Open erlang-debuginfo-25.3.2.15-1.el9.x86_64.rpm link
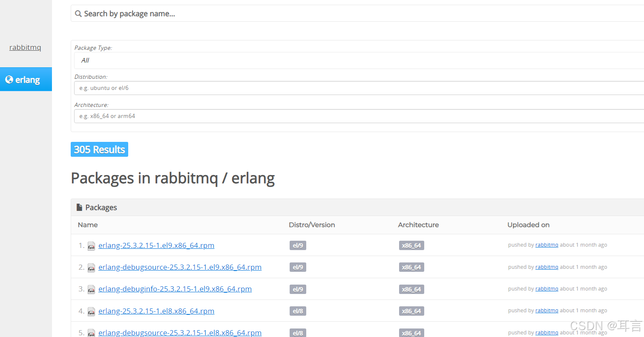 coord(175,288)
